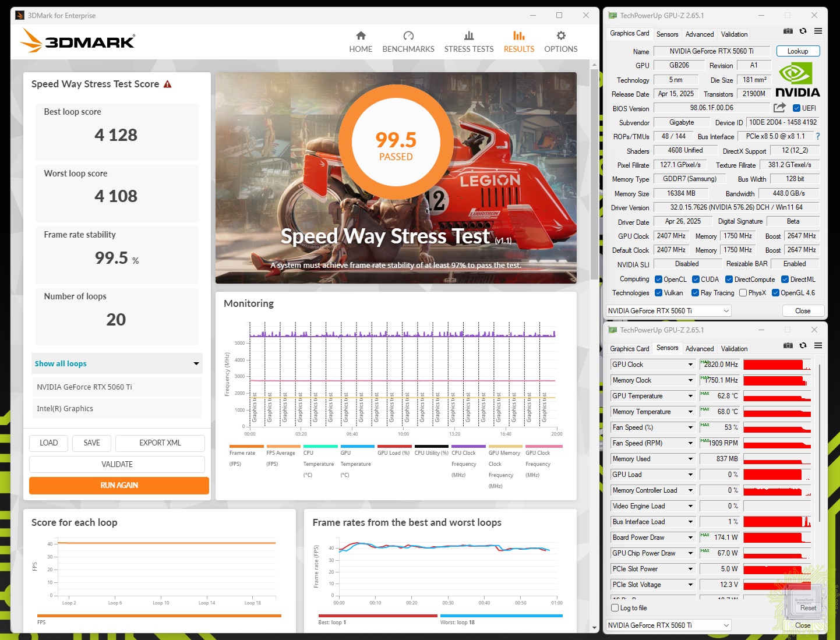This screenshot has width=840, height=640.
Task: Click the CPU Clock Frequency purple legend swatch
Action: [x=468, y=447]
